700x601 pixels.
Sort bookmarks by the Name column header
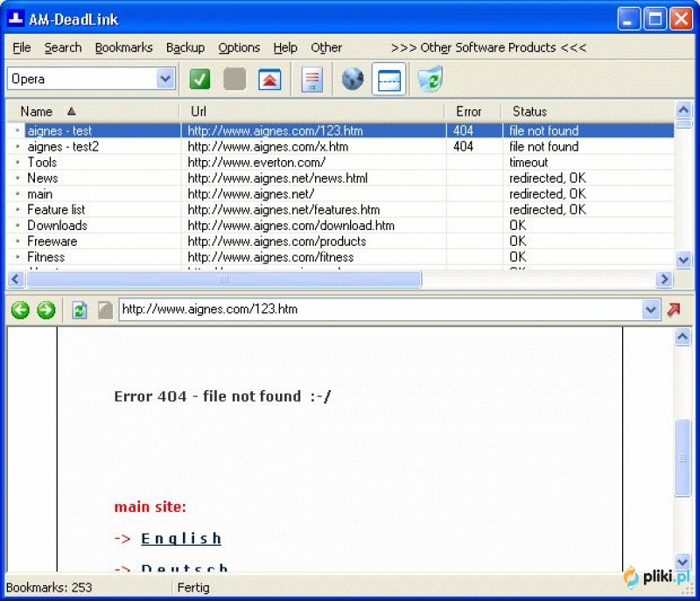[93, 111]
